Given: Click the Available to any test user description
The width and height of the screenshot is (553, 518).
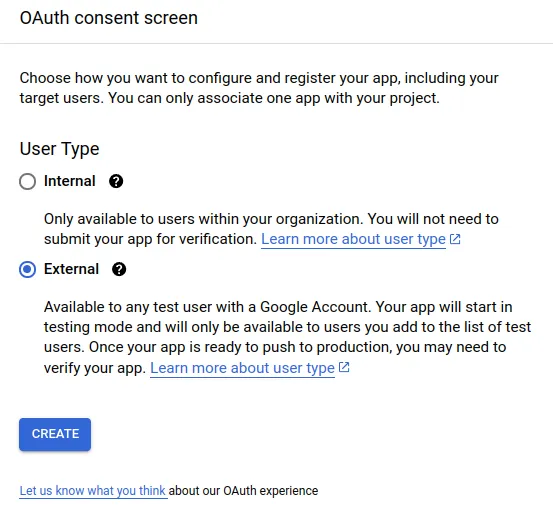Looking at the screenshot, I should click(x=287, y=337).
